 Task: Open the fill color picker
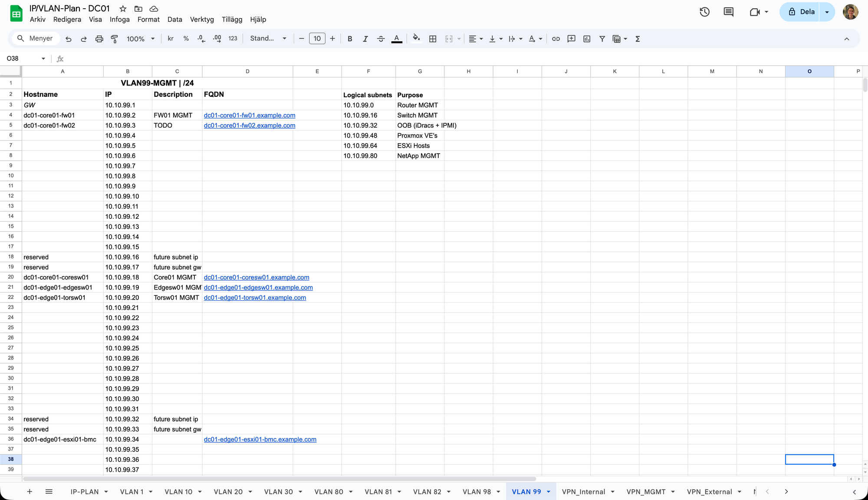click(x=416, y=39)
